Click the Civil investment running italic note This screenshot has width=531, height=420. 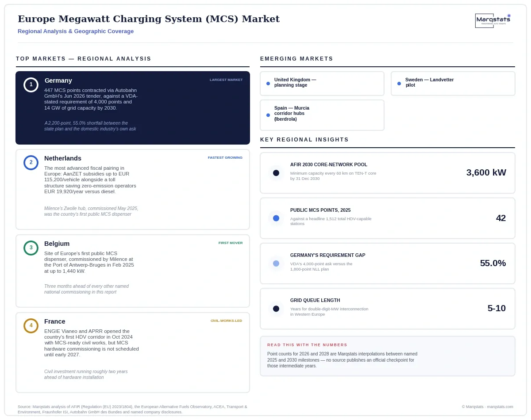[86, 374]
